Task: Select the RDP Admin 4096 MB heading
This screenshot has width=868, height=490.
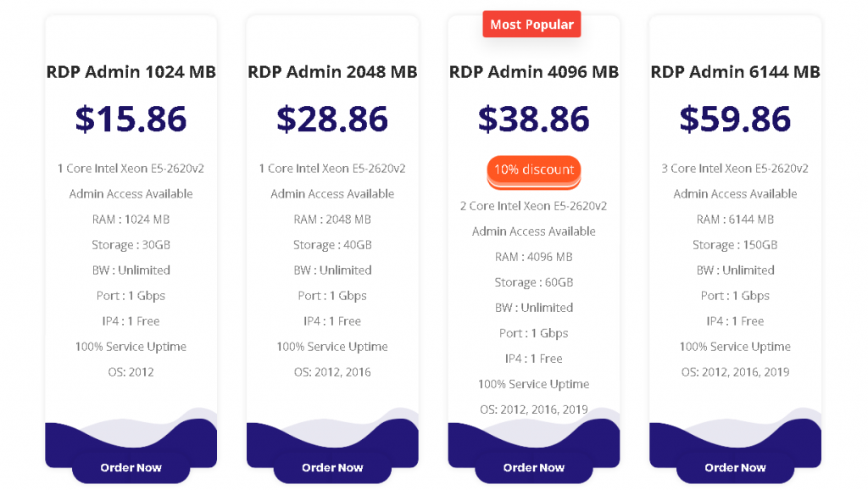Action: (533, 72)
